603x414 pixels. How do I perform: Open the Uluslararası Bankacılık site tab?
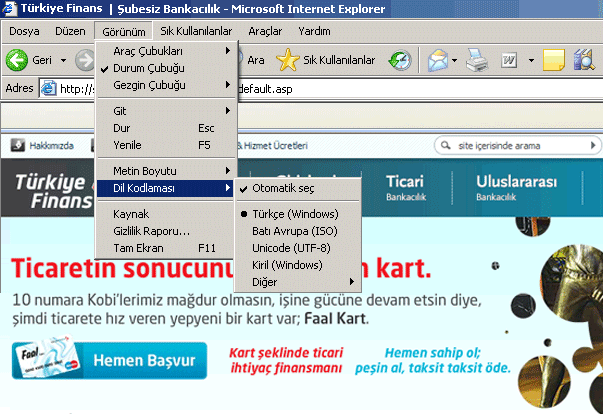coord(516,188)
